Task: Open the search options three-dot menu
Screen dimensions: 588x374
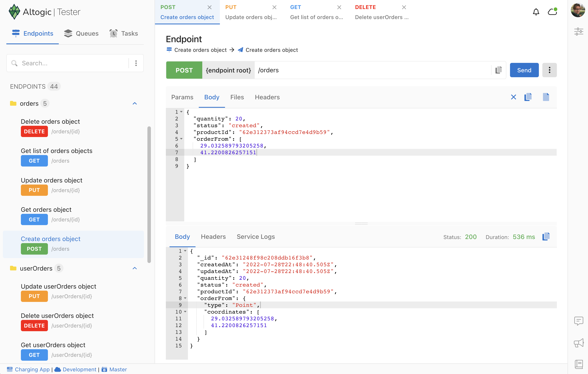Action: click(136, 63)
